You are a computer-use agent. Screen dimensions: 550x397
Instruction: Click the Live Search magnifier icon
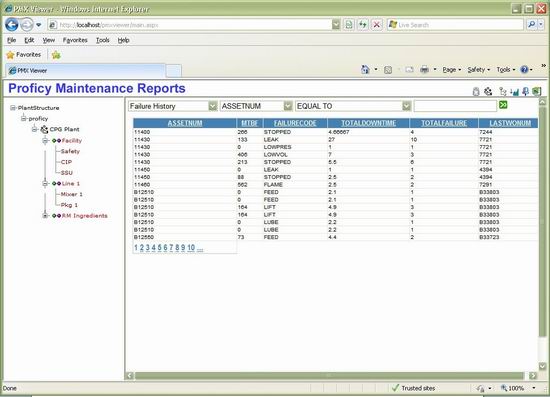pyautogui.click(x=531, y=25)
